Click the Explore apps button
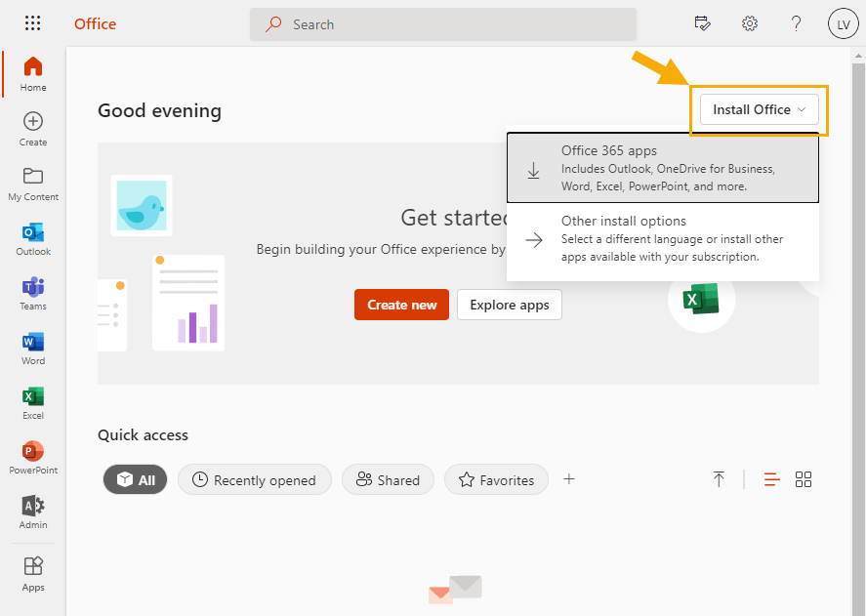 click(x=510, y=305)
